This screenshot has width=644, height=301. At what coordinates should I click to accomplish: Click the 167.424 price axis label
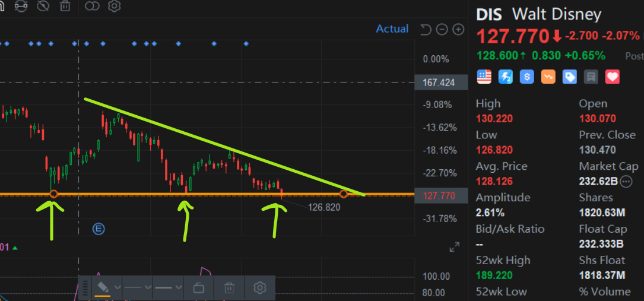442,83
